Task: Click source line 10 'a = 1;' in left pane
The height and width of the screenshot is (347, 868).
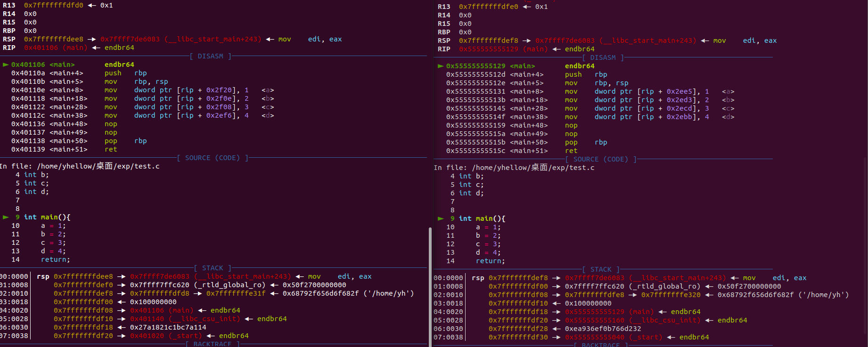Action: [x=53, y=226]
